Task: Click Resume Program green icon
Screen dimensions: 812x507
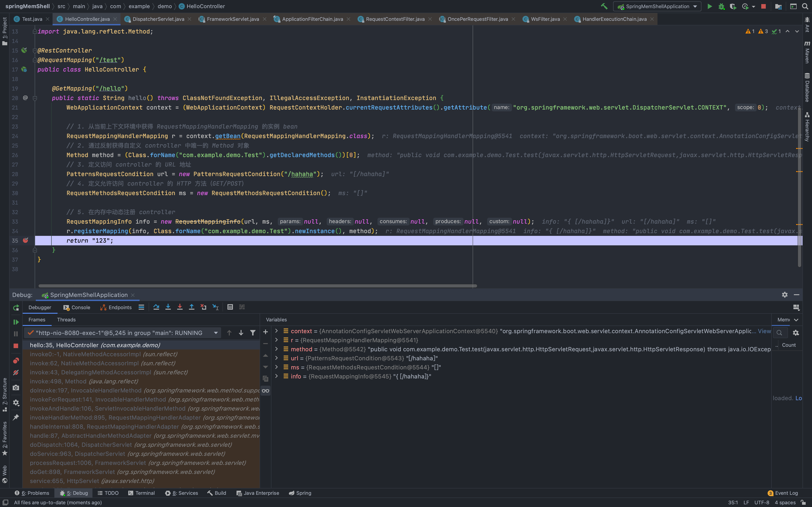Action: [x=16, y=322]
